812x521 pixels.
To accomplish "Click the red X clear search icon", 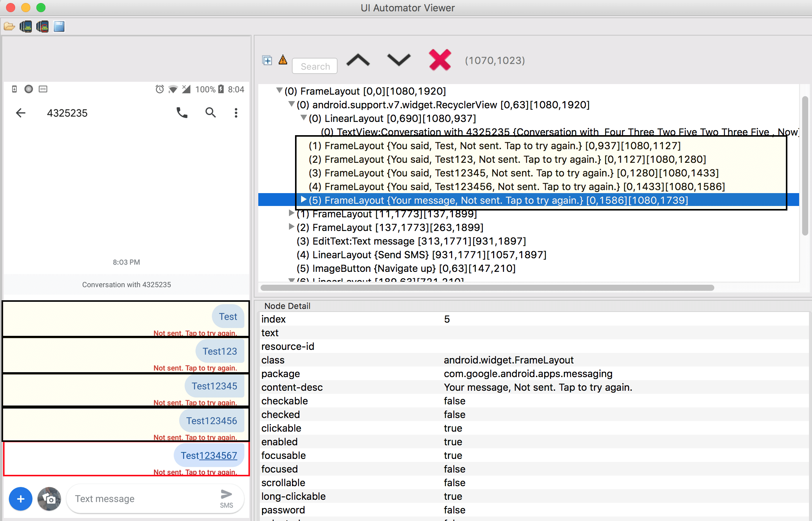I will tap(440, 60).
